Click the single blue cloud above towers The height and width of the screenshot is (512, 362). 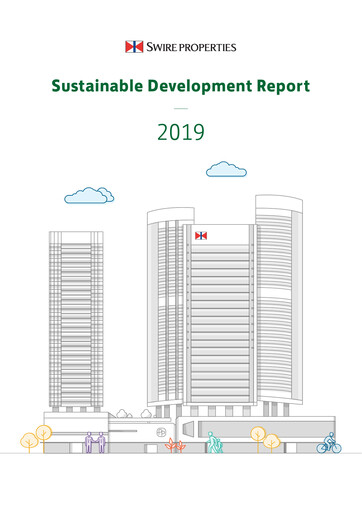pos(226,169)
